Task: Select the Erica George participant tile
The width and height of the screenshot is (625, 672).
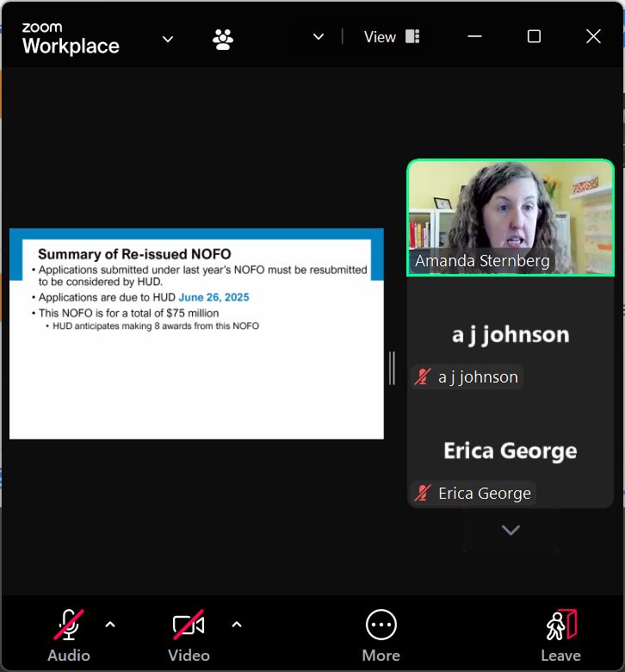Action: (511, 451)
